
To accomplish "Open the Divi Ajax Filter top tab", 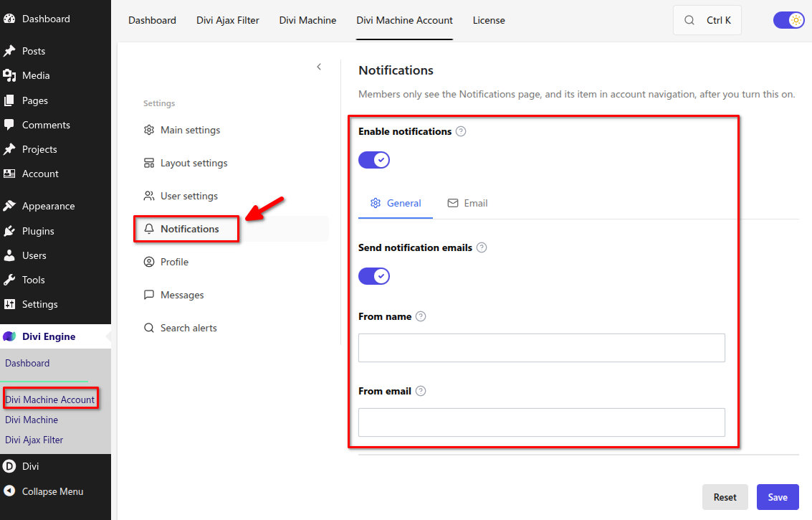I will [x=228, y=20].
